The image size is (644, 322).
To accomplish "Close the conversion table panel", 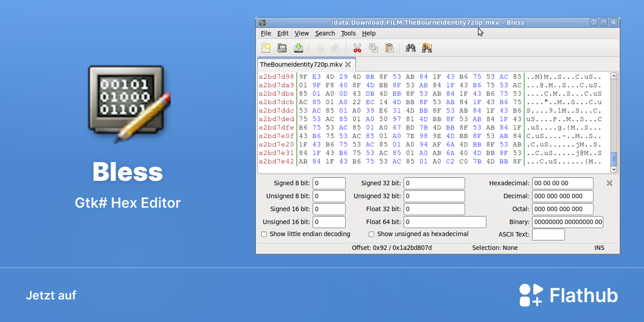I will [x=610, y=183].
